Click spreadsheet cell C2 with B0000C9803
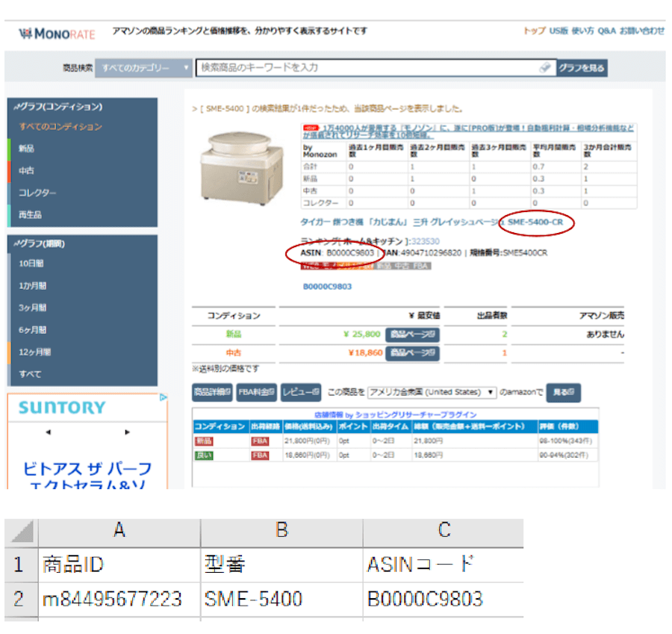This screenshot has height=634, width=672. coord(443,600)
